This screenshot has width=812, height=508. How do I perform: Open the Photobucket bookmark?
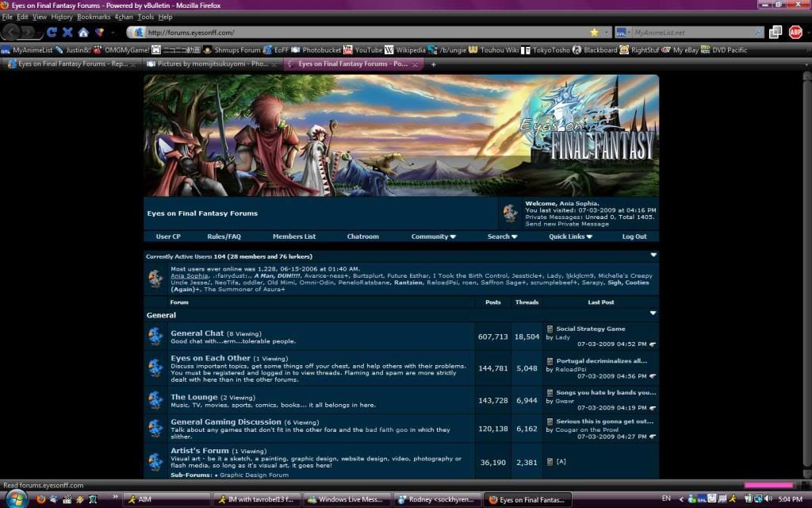tap(316, 50)
